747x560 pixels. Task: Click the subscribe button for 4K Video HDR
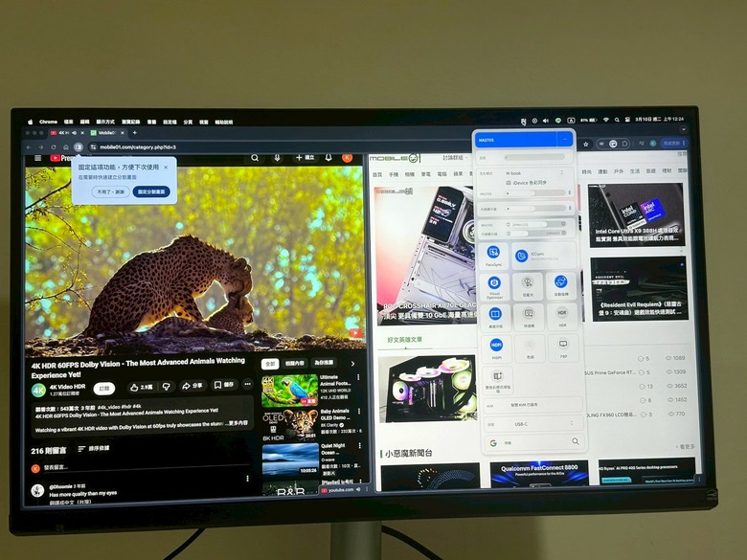pos(103,388)
